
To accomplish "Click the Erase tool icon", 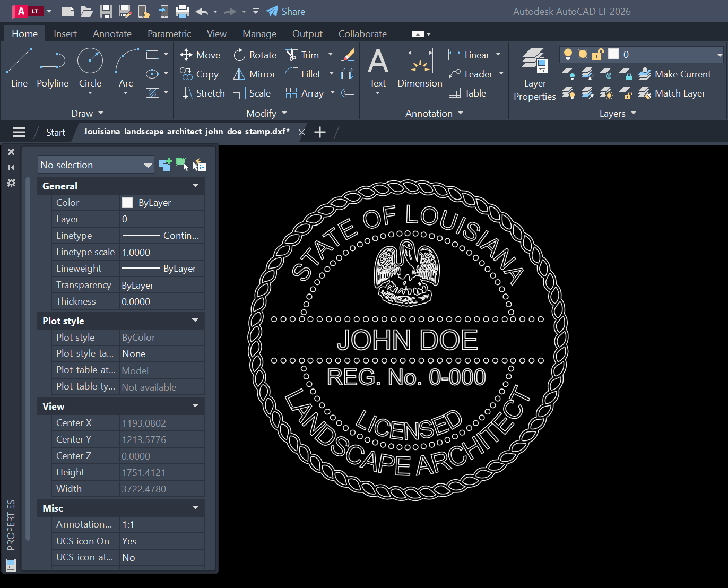I will pos(348,55).
